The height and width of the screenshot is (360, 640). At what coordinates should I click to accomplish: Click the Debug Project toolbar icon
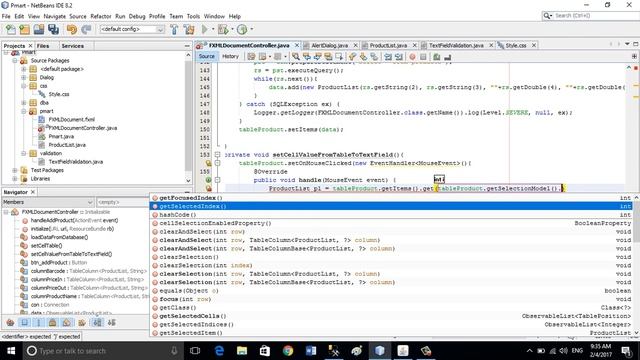pyautogui.click(x=223, y=29)
